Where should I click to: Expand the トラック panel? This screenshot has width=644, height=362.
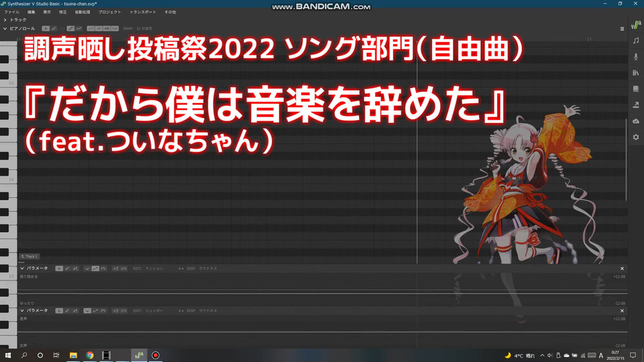(x=5, y=19)
